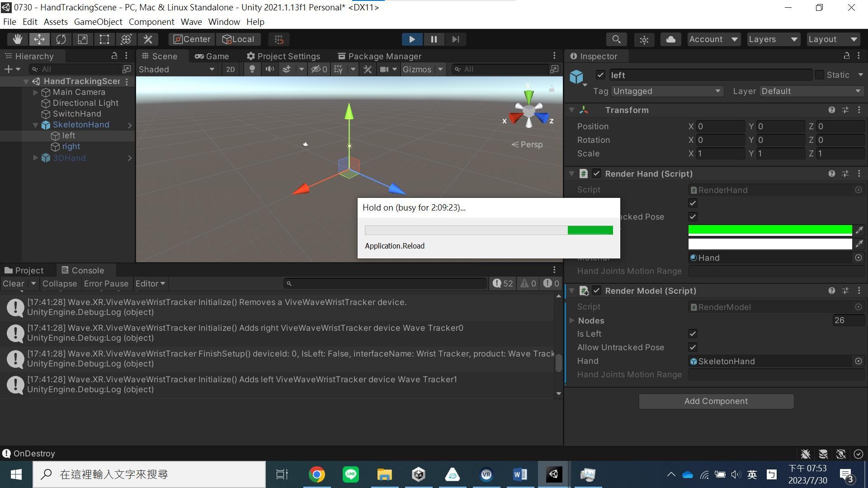Toggle the Is Left checkbox

click(x=692, y=333)
